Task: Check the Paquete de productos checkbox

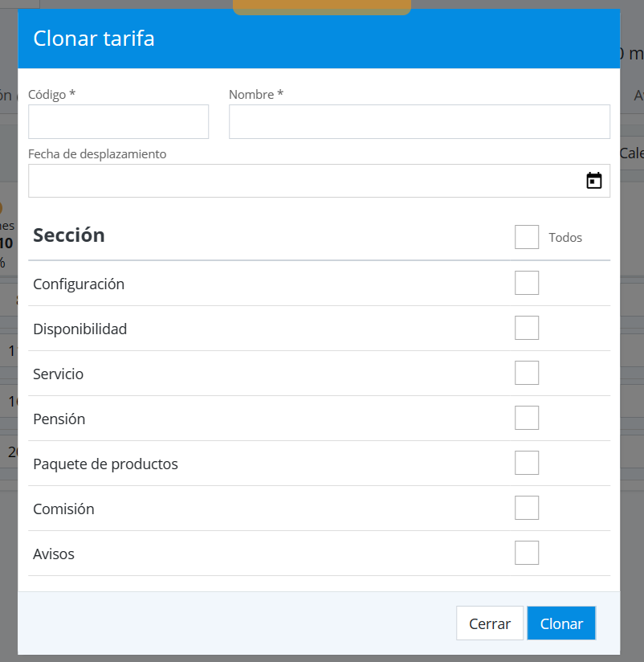Action: [527, 464]
